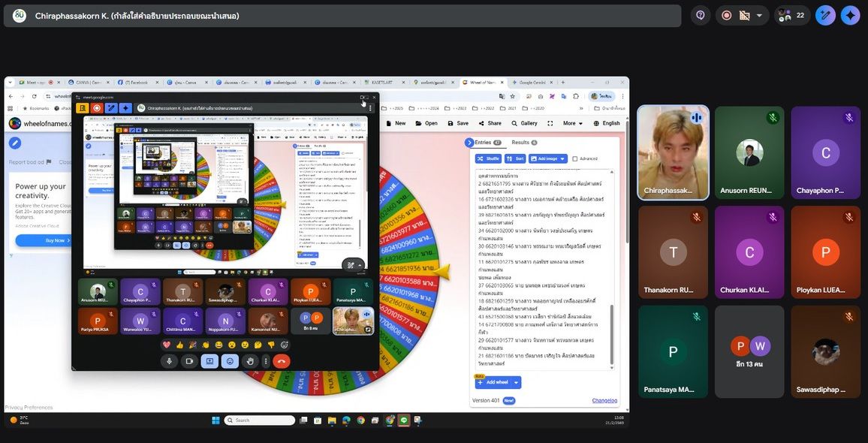Expand the More menu in wheel toolbar
The height and width of the screenshot is (443, 868).
[572, 123]
